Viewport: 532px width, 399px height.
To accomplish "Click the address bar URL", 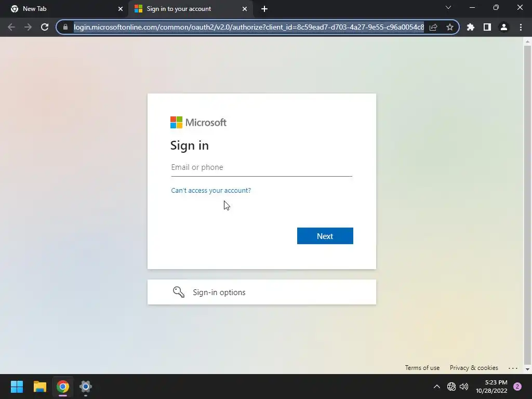I will point(249,27).
